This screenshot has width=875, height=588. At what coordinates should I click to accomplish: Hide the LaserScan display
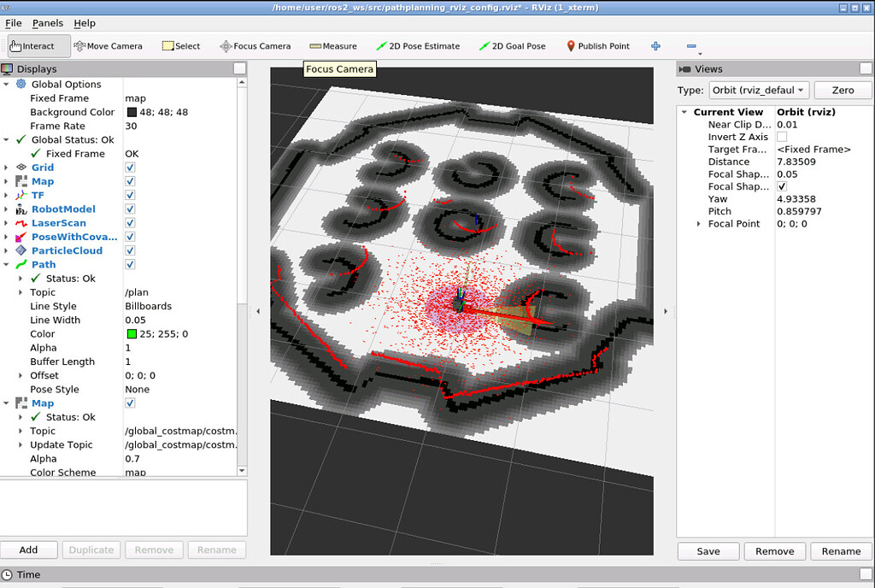(x=130, y=223)
